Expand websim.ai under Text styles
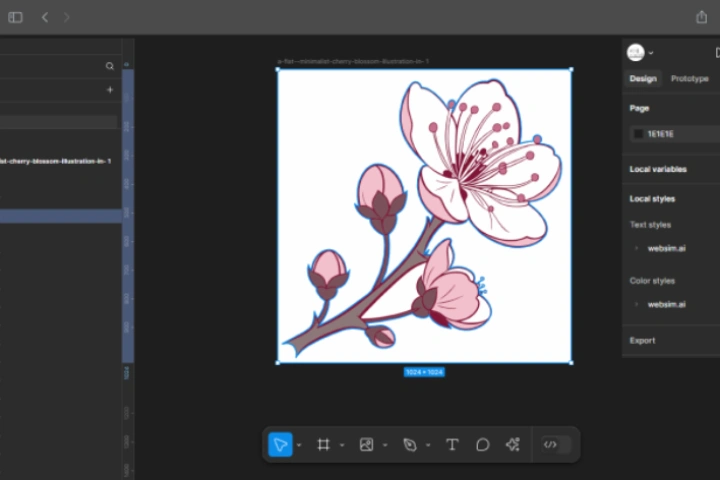The width and height of the screenshot is (720, 480). [636, 248]
